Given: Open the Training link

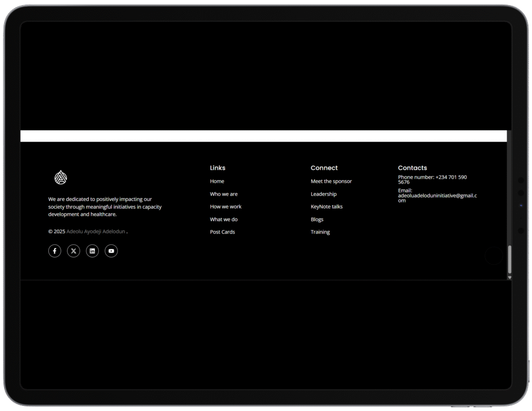Looking at the screenshot, I should point(320,232).
